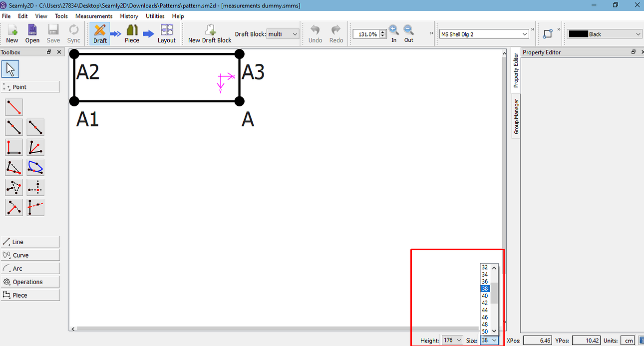Click the Operations button in Toolbox
644x346 pixels.
tap(30, 282)
